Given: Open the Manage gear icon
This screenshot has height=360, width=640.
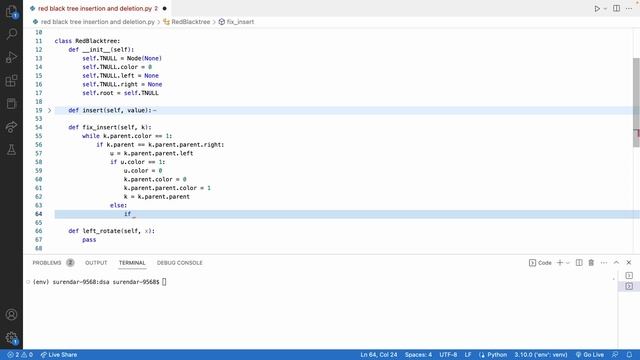Looking at the screenshot, I should click(x=11, y=338).
